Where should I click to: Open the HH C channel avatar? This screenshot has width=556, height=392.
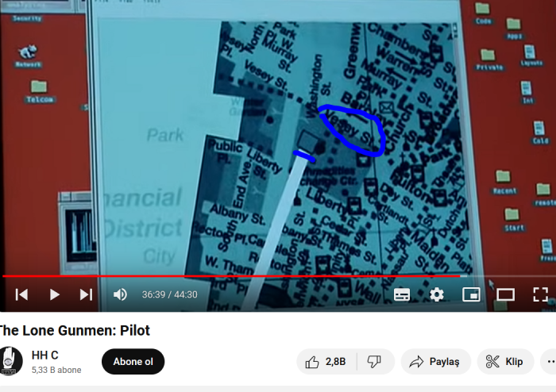(10, 361)
